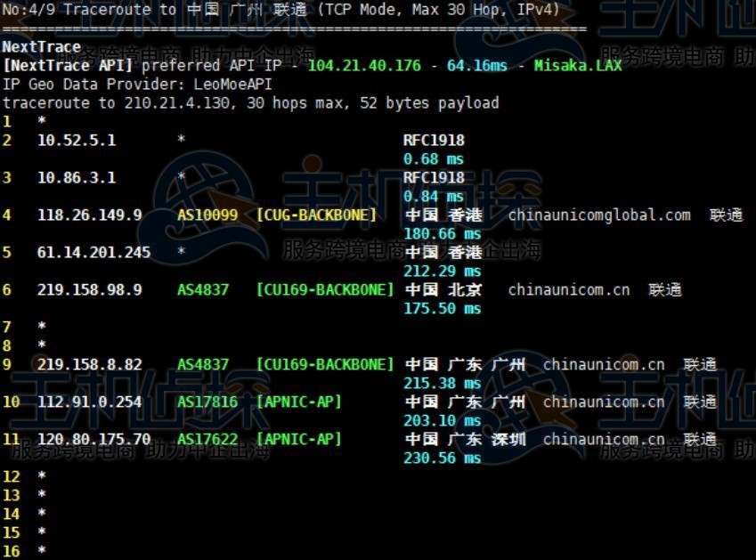The height and width of the screenshot is (560, 756).
Task: Click the hop 5 IP 61.14.201.245
Action: tap(93, 253)
